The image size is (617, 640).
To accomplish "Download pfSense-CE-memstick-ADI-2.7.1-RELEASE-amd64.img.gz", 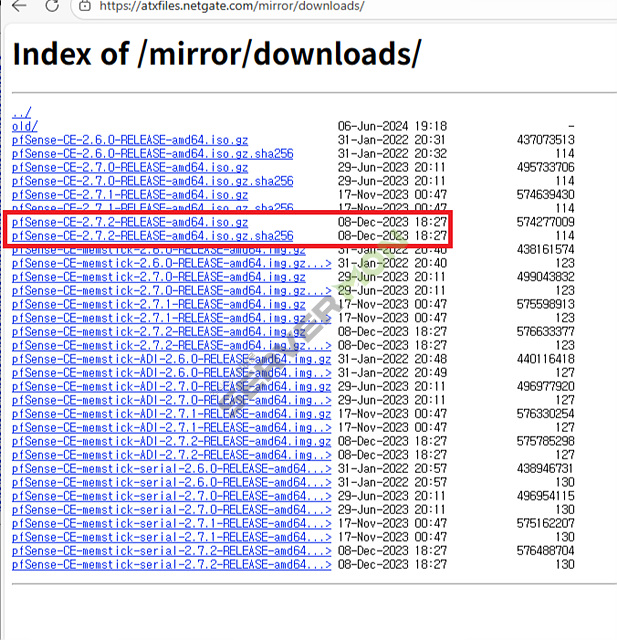I will [x=171, y=414].
